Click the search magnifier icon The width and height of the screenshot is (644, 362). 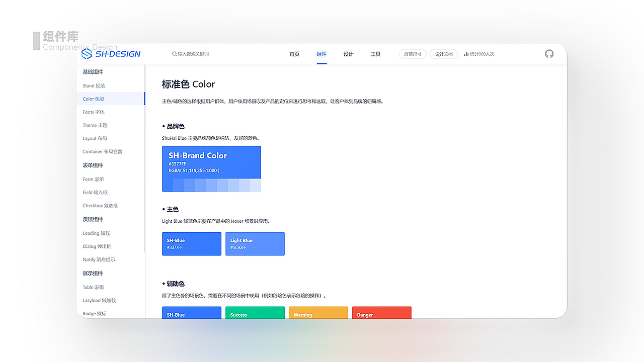click(175, 54)
